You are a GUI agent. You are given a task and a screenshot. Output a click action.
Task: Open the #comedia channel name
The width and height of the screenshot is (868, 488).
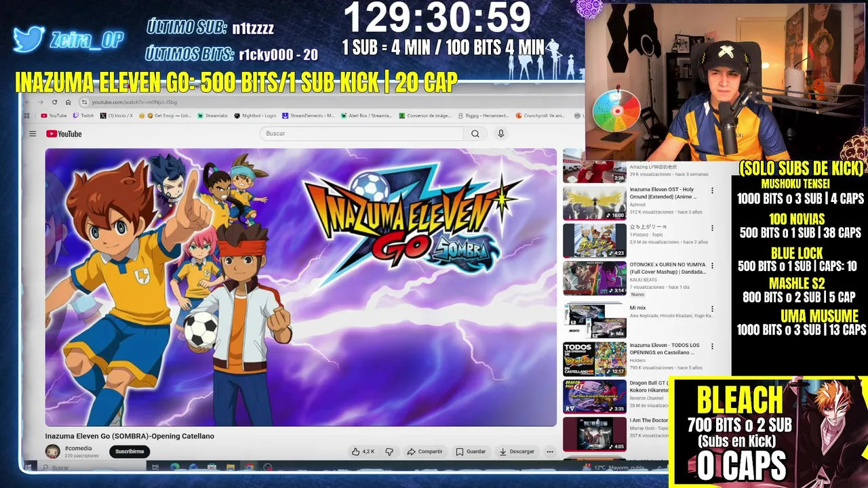(x=78, y=449)
